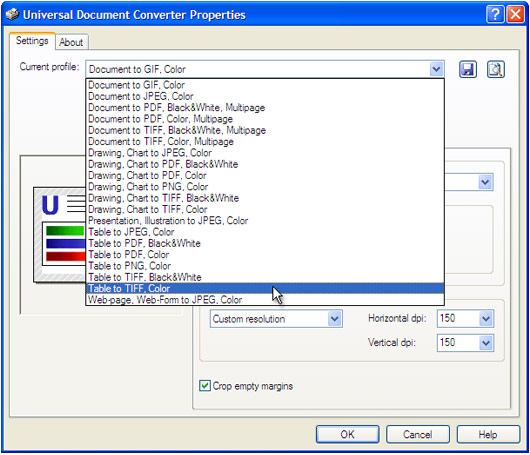
Task: Click the context help question mark button
Action: [495, 15]
